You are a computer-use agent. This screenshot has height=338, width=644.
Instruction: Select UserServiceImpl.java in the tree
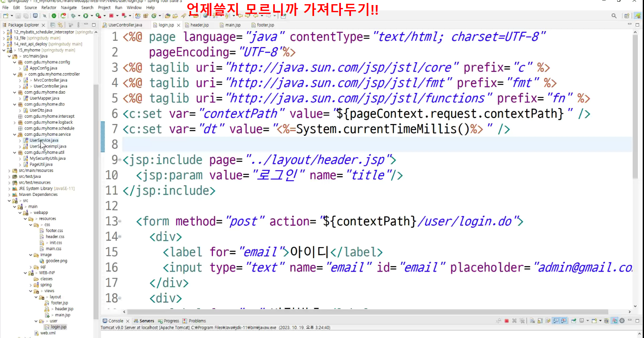[x=48, y=146]
